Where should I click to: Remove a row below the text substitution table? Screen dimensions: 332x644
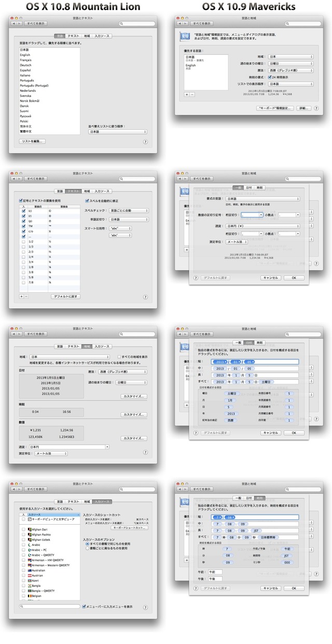click(26, 296)
